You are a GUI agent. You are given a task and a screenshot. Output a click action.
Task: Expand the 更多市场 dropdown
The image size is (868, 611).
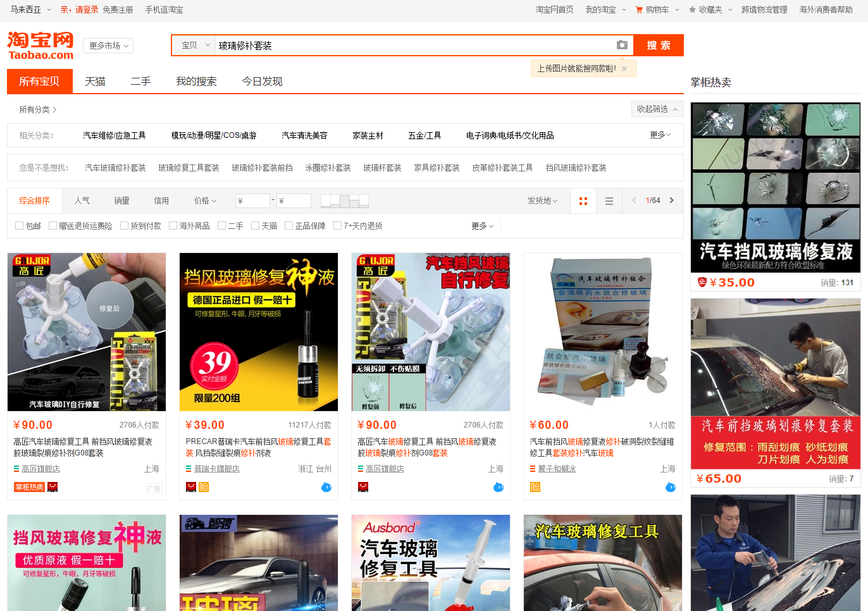pyautogui.click(x=109, y=46)
